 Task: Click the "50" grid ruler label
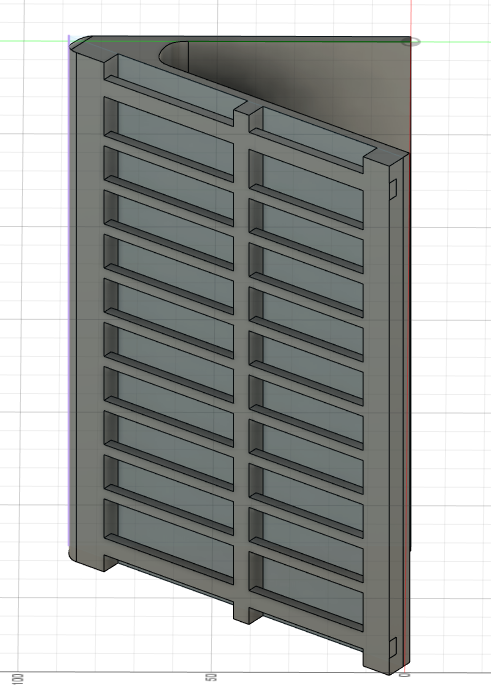click(x=211, y=678)
